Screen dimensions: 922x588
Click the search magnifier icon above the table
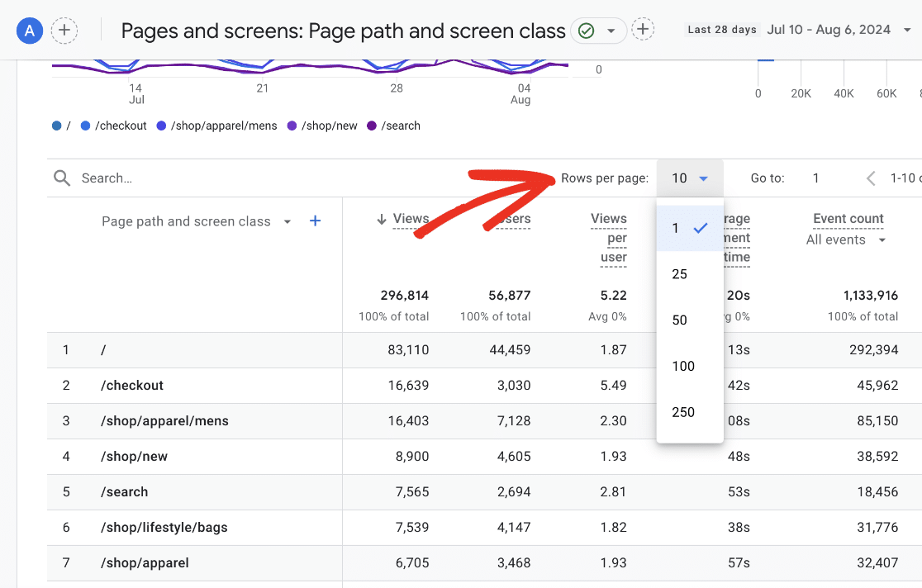pos(61,178)
